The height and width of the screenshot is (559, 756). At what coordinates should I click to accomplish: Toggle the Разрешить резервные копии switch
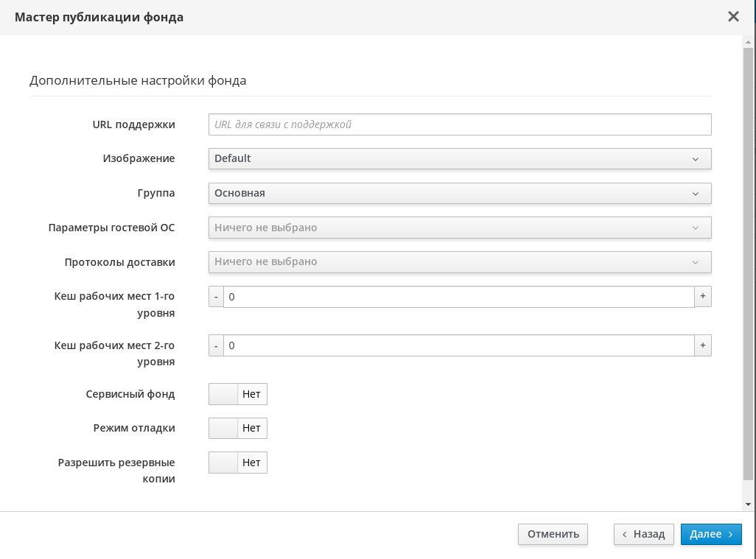(x=237, y=463)
